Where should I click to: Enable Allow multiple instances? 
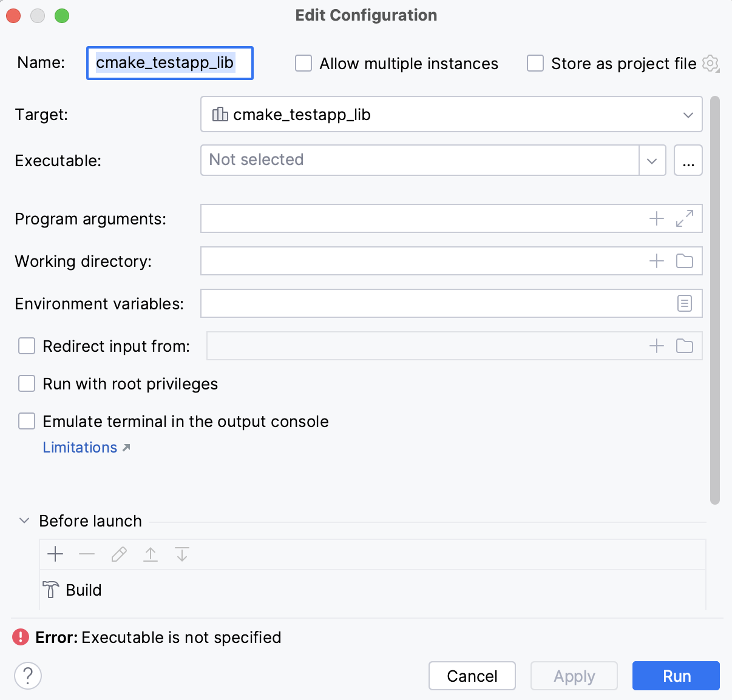point(303,63)
